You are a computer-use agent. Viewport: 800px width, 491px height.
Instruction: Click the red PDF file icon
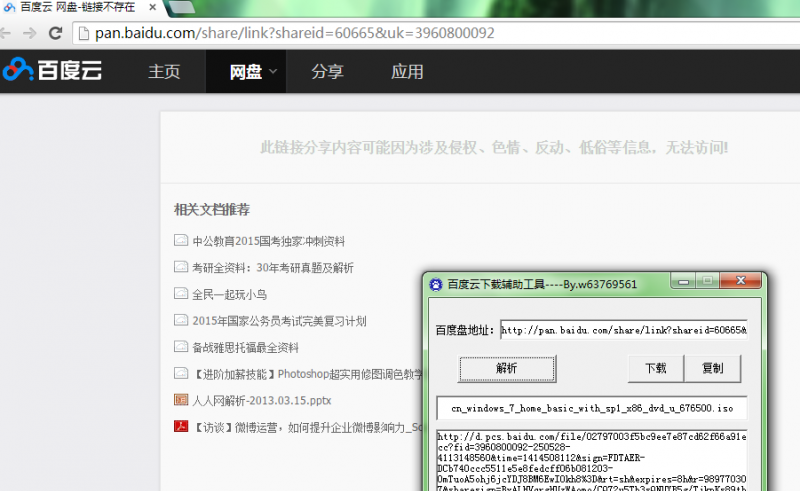(181, 426)
